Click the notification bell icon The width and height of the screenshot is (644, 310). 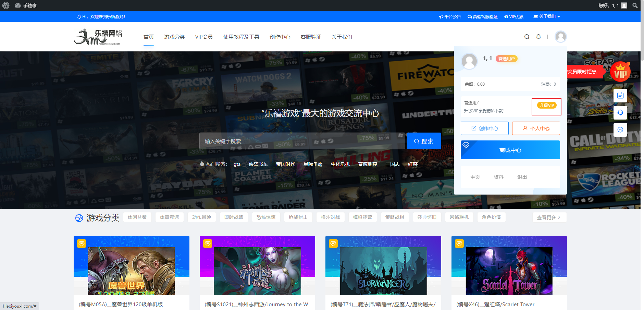tap(538, 37)
